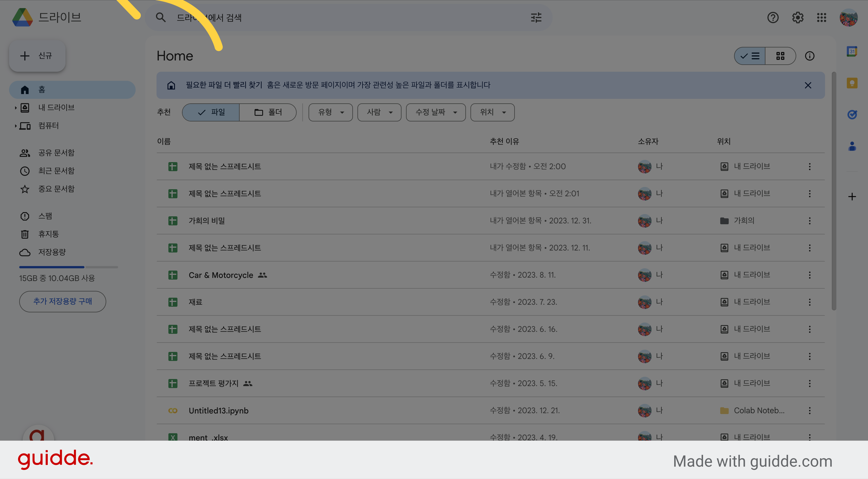Open the help question mark icon
The width and height of the screenshot is (868, 479).
773,17
